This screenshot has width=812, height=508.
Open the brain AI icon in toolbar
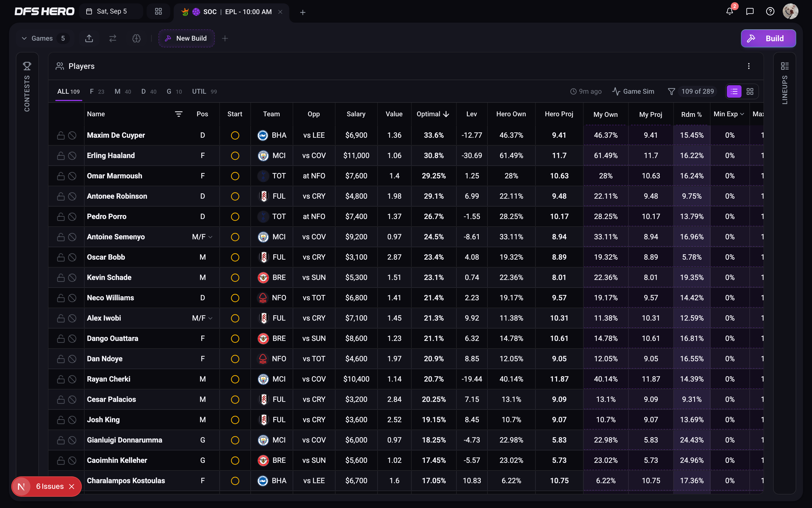136,38
